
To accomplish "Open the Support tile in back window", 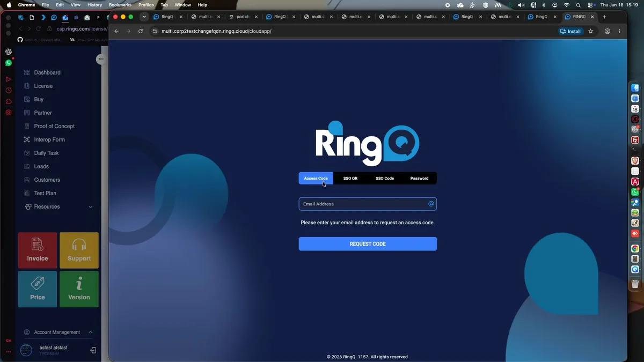I will coord(79,250).
